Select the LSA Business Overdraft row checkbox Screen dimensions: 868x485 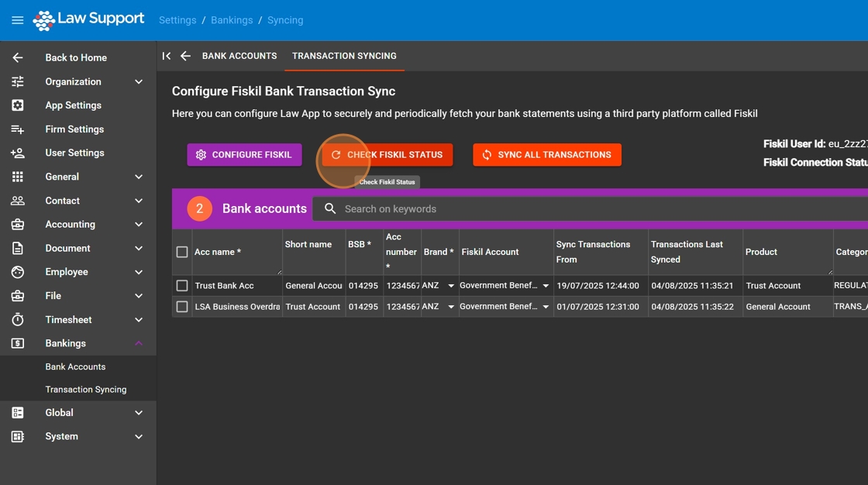pos(182,307)
